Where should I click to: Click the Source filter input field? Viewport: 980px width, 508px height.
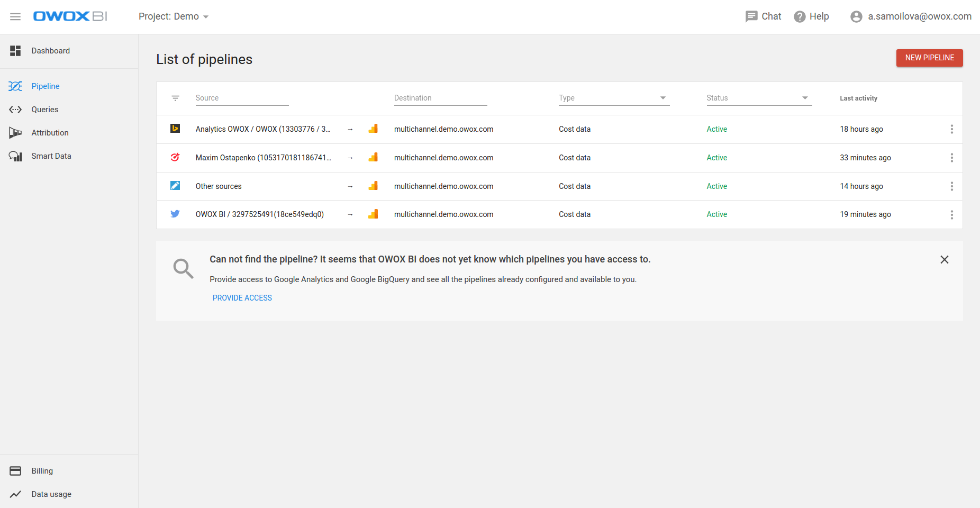[x=242, y=98]
